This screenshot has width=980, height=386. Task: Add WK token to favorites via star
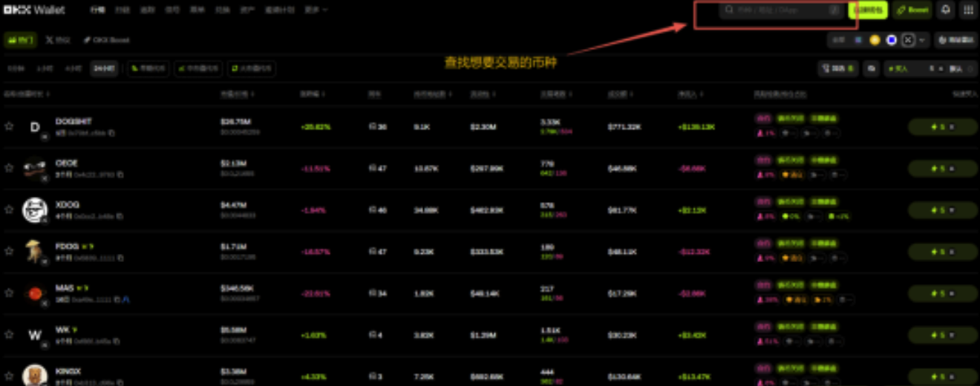(9, 335)
